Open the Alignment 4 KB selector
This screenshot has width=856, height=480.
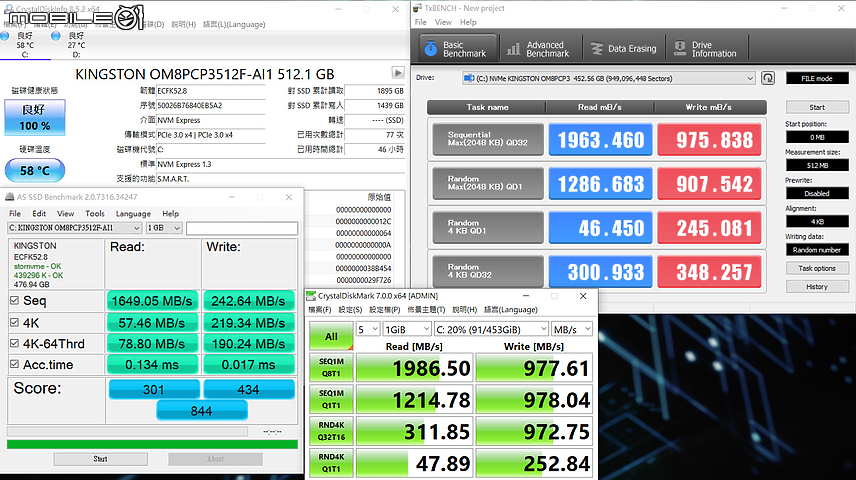point(817,222)
